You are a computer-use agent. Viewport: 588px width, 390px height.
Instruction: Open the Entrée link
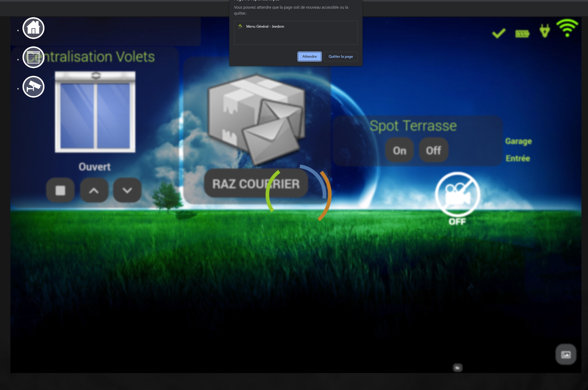tap(518, 158)
